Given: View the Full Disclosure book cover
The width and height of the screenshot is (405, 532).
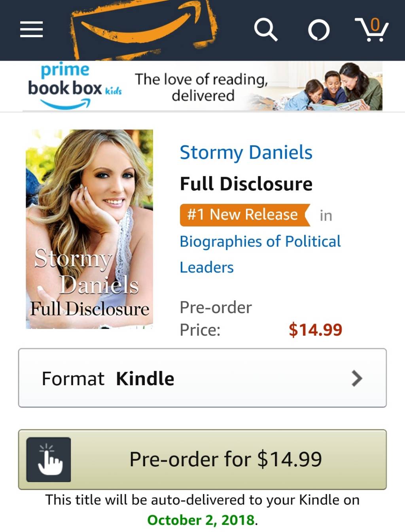Looking at the screenshot, I should pos(89,229).
